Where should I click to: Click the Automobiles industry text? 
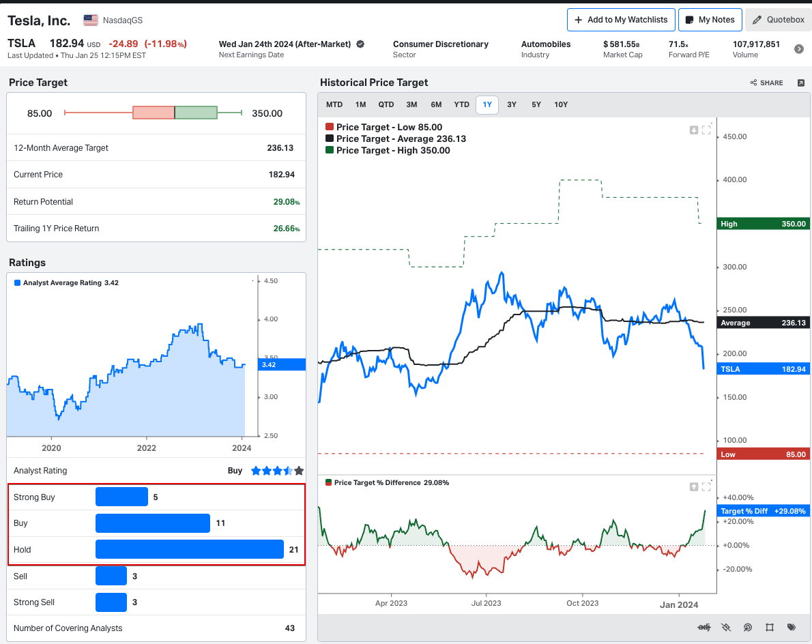pos(546,44)
